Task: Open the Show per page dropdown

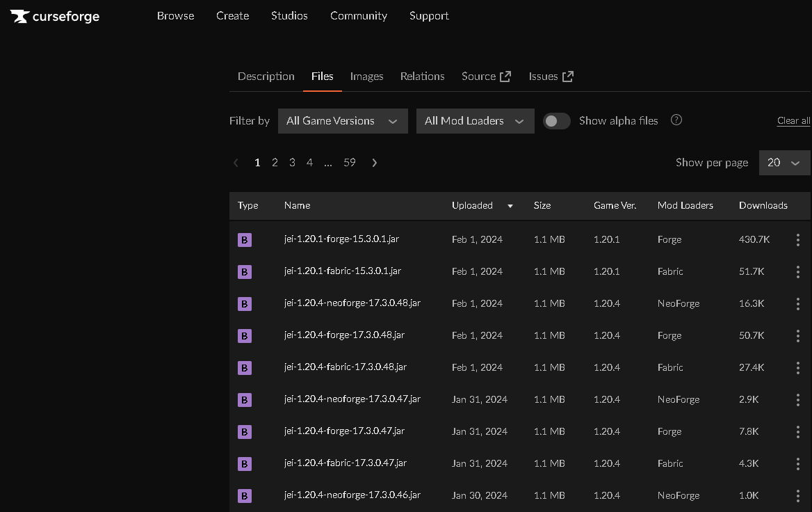Action: [x=784, y=162]
